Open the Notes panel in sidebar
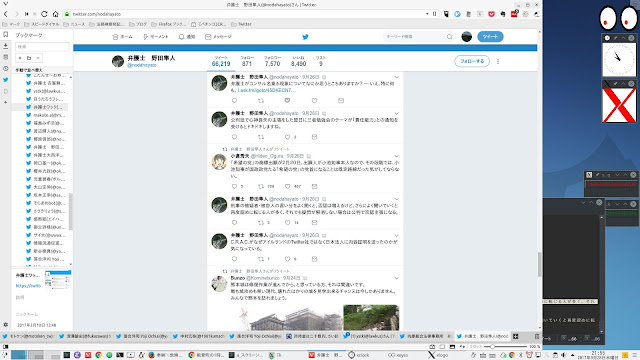640x360 pixels. pos(5,57)
